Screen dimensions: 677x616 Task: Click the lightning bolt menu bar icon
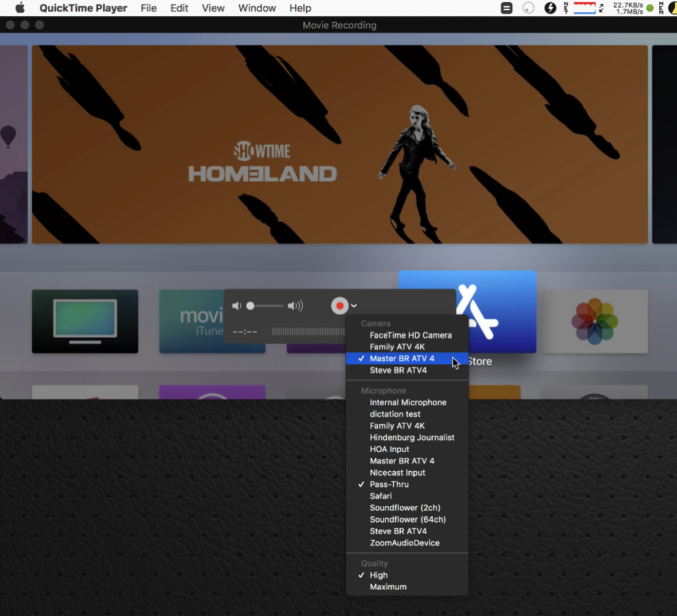click(x=550, y=8)
